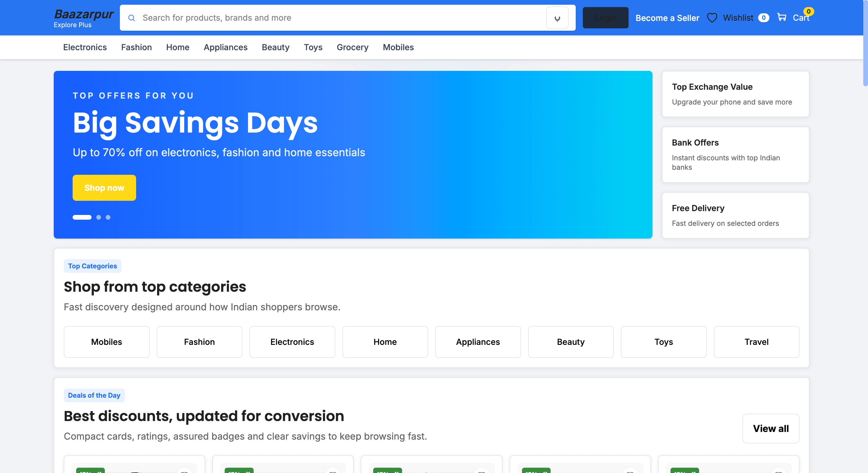
Task: Select the Beauty category tile
Action: click(571, 342)
